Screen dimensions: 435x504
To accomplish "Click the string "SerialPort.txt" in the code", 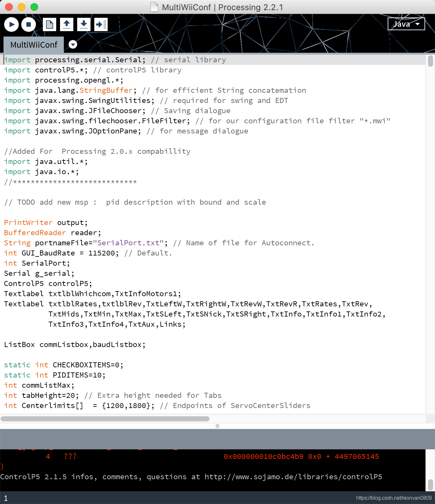I will click(x=128, y=243).
